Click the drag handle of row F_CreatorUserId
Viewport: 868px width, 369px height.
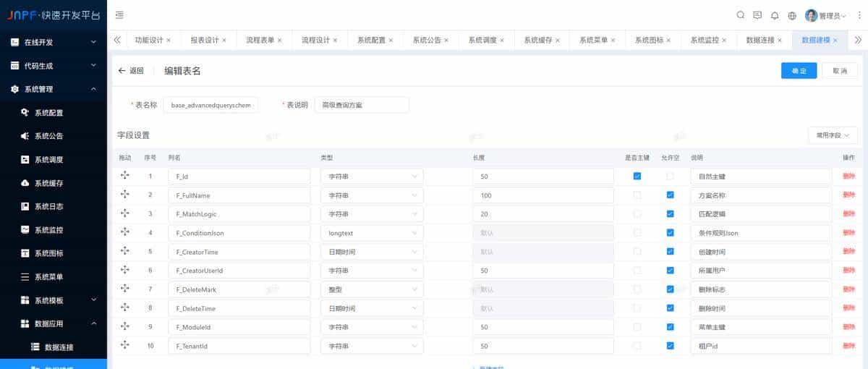tap(124, 270)
